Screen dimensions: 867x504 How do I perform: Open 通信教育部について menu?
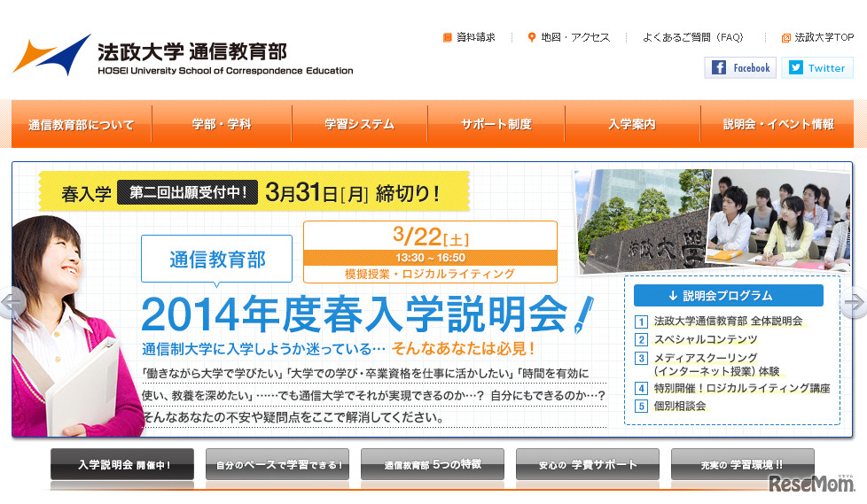[82, 125]
